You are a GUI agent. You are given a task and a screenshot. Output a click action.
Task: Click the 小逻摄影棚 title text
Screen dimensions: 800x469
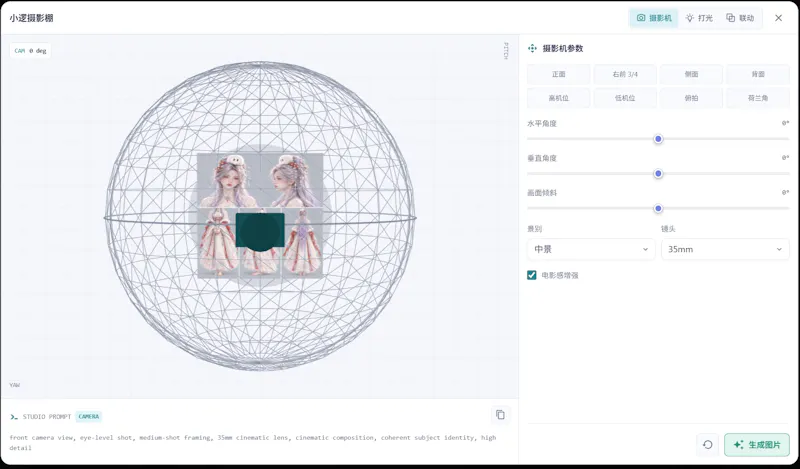[31, 18]
